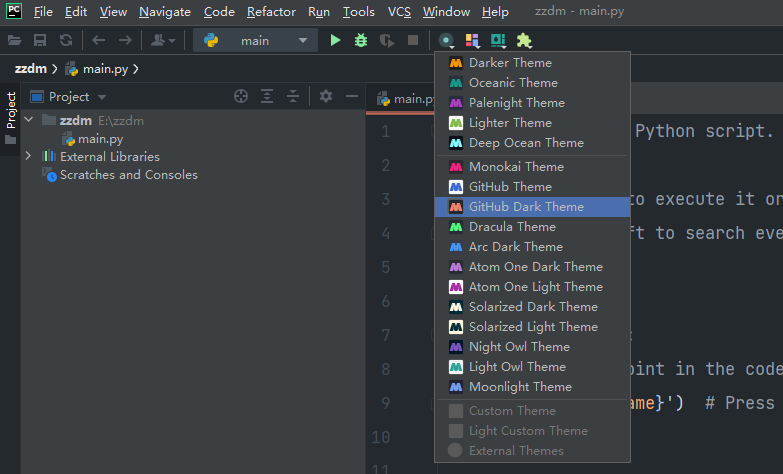Select Moonlight Theme
783x474 pixels.
point(532,387)
